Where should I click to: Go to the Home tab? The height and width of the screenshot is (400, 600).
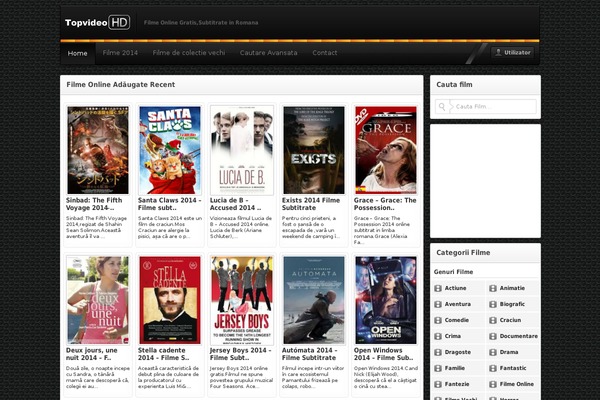point(78,53)
